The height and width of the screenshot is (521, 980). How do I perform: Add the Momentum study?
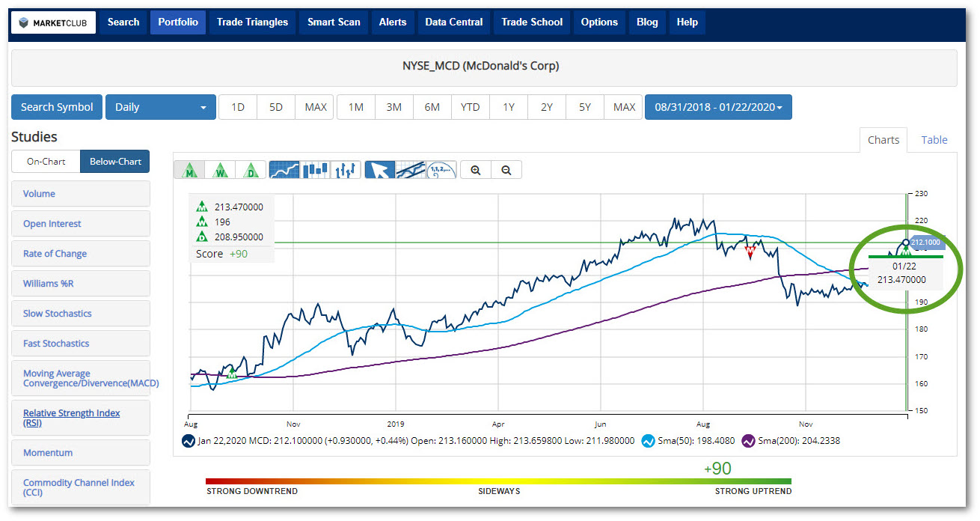point(81,453)
